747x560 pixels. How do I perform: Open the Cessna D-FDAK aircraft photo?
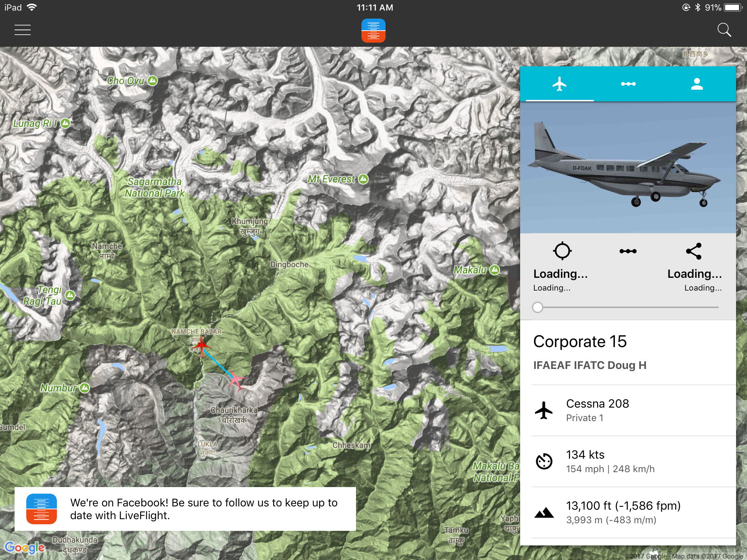coord(628,168)
